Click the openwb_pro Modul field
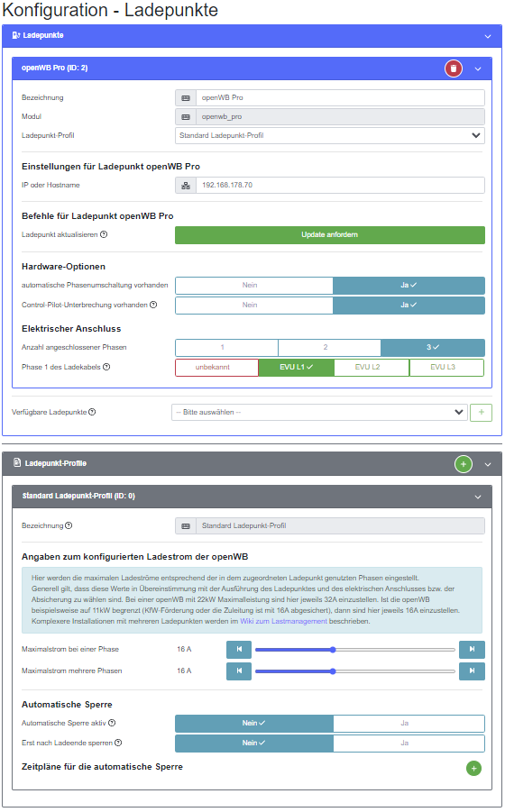 (x=340, y=117)
